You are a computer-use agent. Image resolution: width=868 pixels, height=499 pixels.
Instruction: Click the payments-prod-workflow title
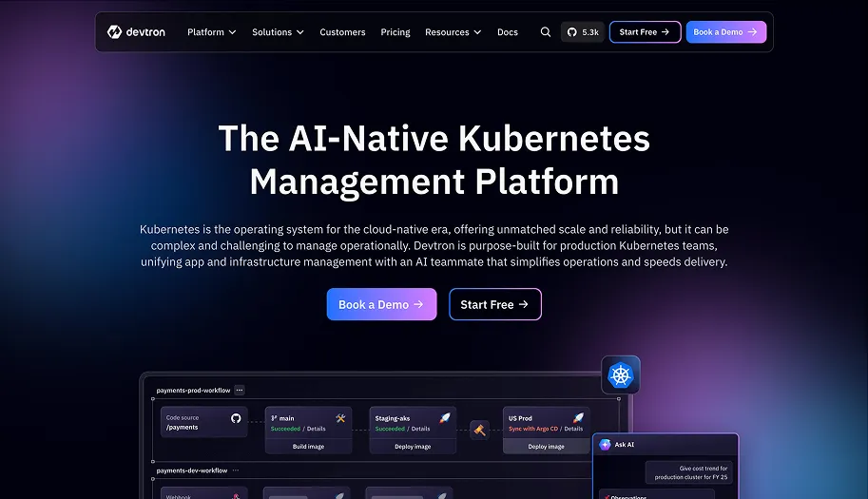(x=193, y=390)
